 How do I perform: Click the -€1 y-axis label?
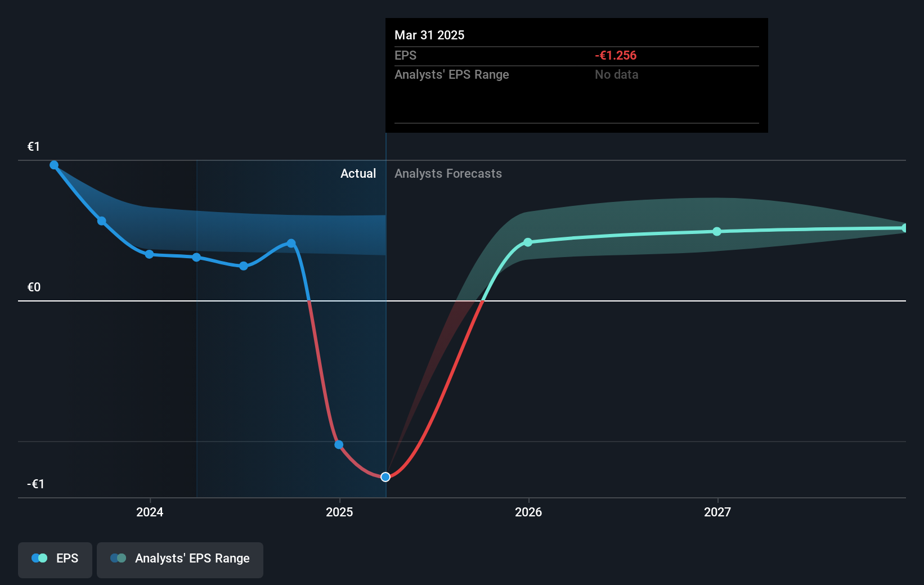click(x=35, y=484)
